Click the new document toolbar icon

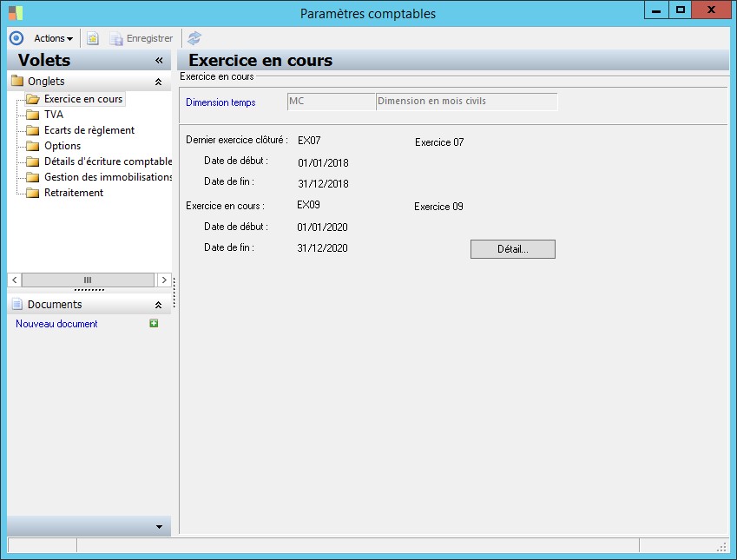pos(93,38)
